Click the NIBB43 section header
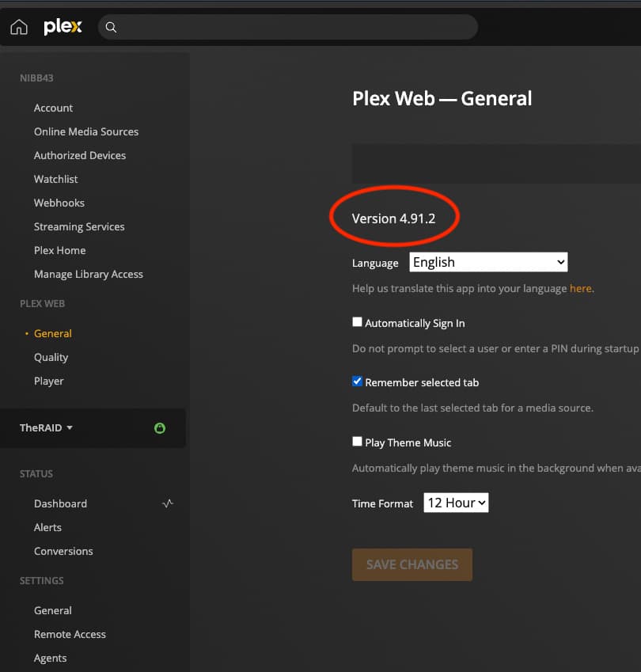The width and height of the screenshot is (641, 672). tap(36, 78)
